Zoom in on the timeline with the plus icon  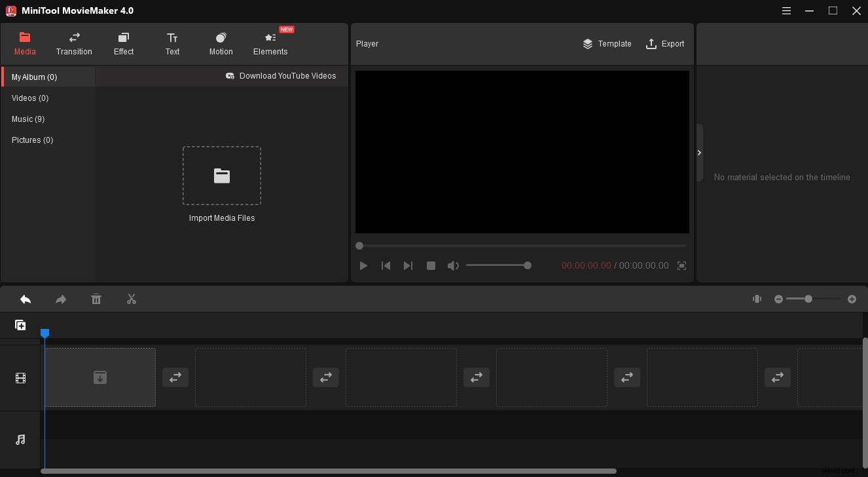click(852, 299)
